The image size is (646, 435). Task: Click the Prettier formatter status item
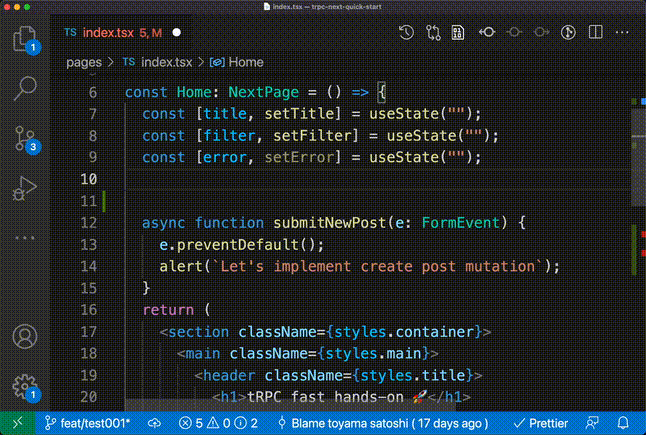[541, 423]
